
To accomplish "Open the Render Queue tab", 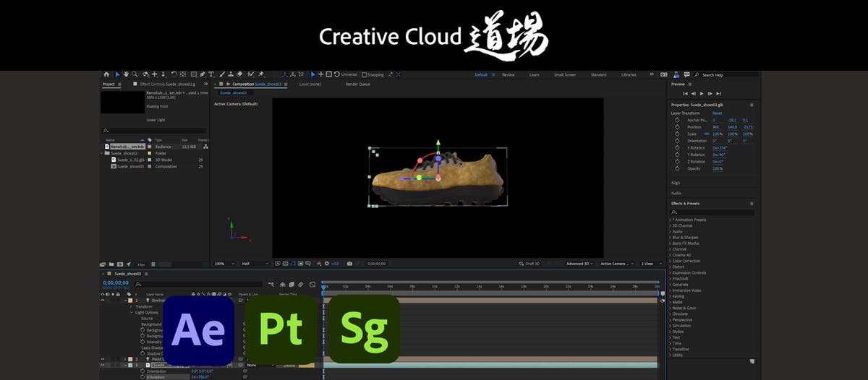I will [x=358, y=84].
